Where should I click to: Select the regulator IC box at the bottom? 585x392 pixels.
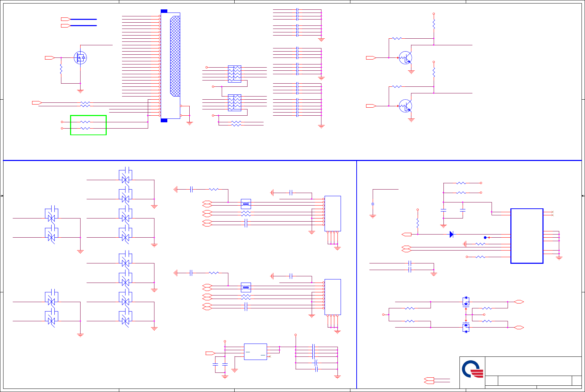point(256,352)
